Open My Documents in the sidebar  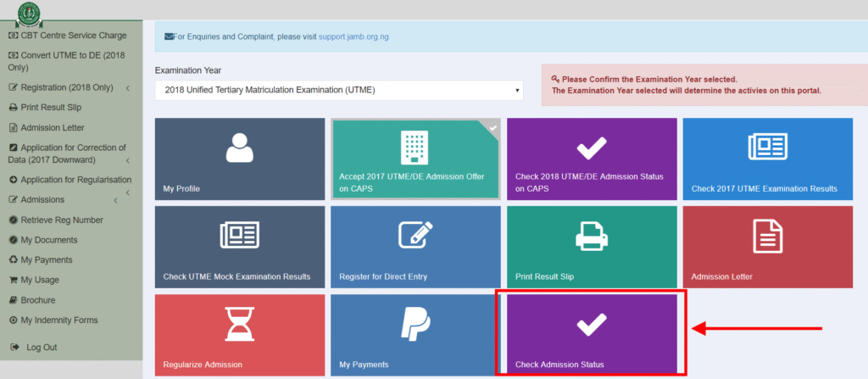point(49,240)
